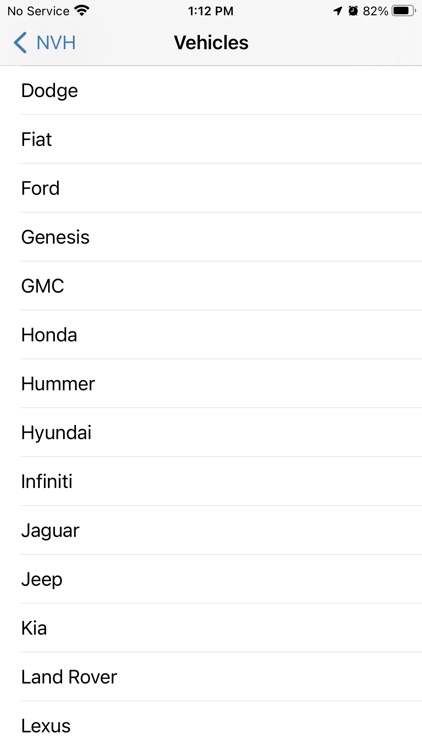Go back to NVH screen
Image resolution: width=422 pixels, height=750 pixels.
coord(44,43)
